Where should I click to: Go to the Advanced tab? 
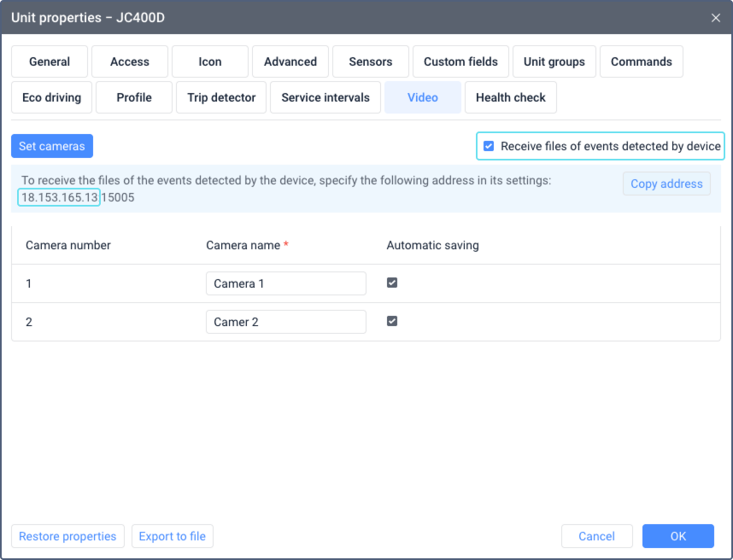290,61
